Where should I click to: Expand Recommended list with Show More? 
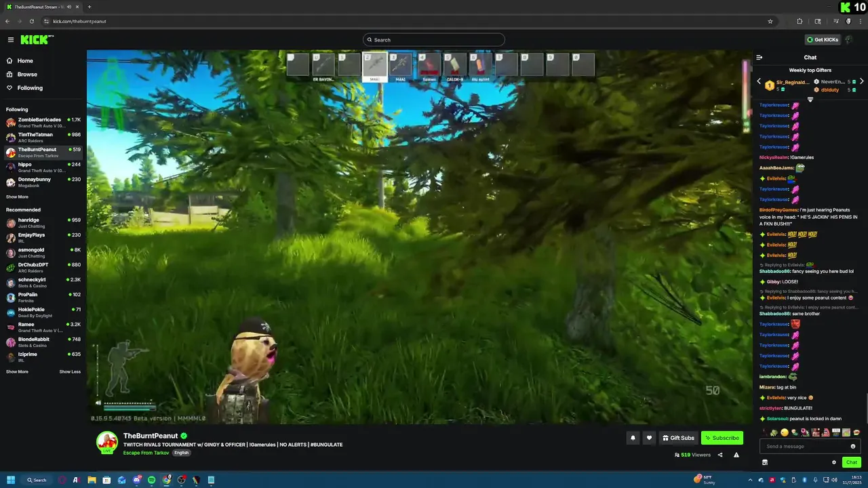17,371
